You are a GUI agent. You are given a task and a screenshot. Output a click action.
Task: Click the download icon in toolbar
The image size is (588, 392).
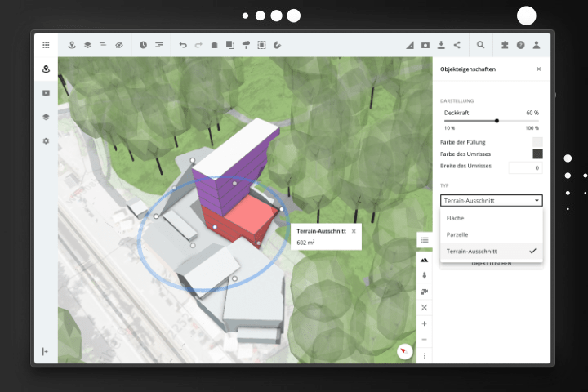pyautogui.click(x=441, y=45)
